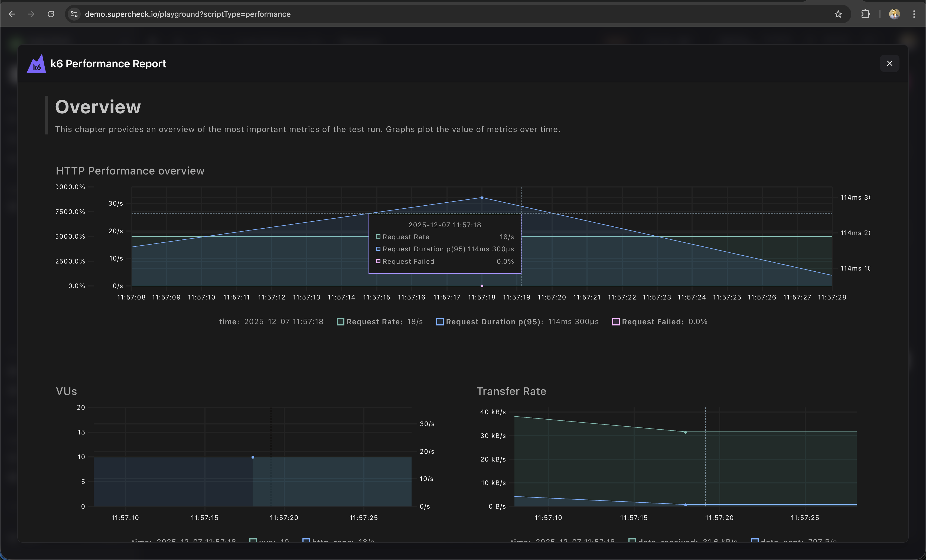Screen dimensions: 926x560
Task: Click data_received point on Transfer Rate chart
Action: pyautogui.click(x=686, y=432)
